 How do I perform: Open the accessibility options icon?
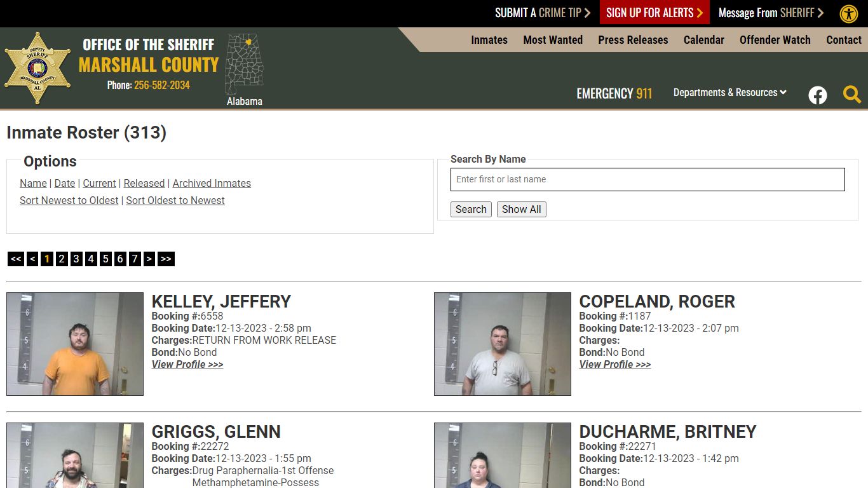[849, 13]
